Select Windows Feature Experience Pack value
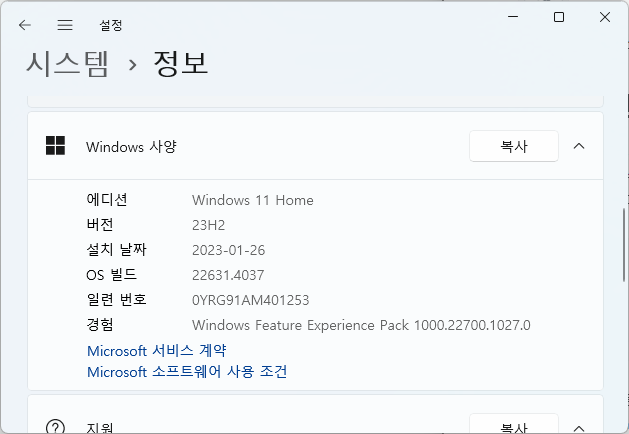Image resolution: width=629 pixels, height=434 pixels. click(x=361, y=325)
